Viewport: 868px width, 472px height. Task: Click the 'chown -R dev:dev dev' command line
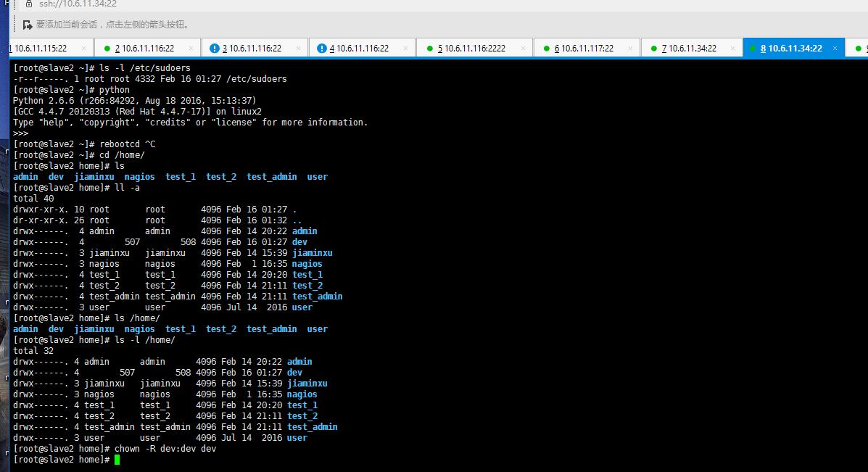point(115,449)
